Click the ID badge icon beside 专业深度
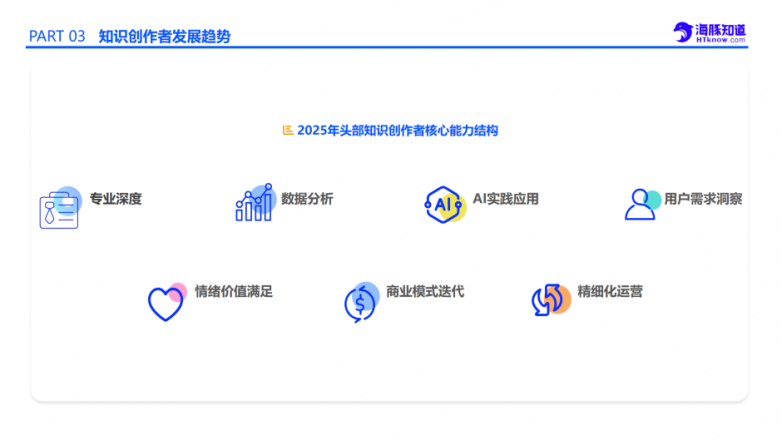The height and width of the screenshot is (440, 782). [59, 207]
